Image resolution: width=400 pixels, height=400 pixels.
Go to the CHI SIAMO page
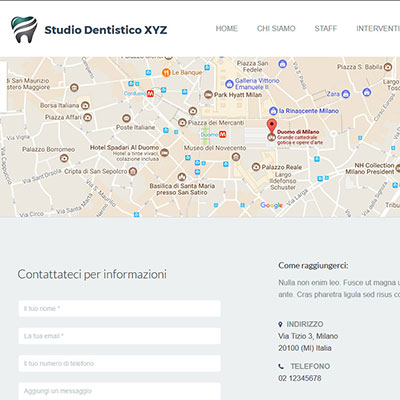click(x=276, y=29)
